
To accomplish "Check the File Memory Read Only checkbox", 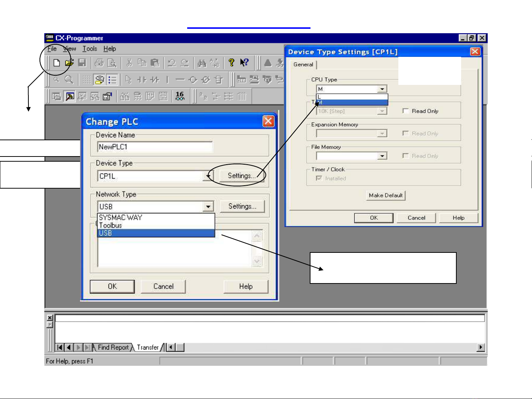I will (x=406, y=156).
